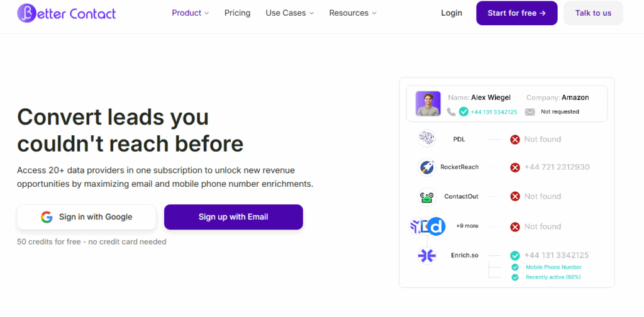The image size is (644, 317).
Task: Expand the Resources menu
Action: pyautogui.click(x=353, y=13)
